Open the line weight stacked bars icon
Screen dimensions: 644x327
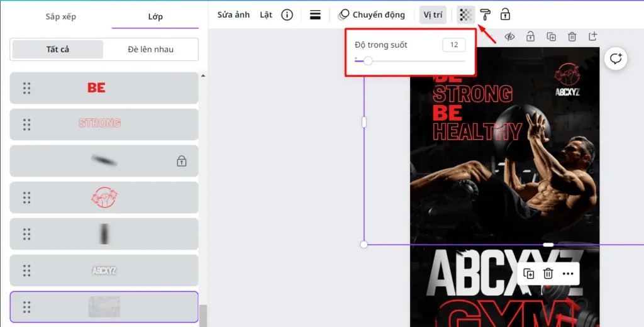(315, 15)
